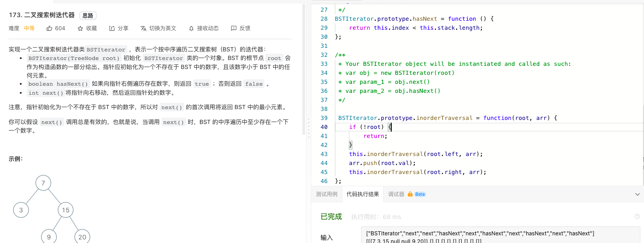The height and width of the screenshot is (243, 644).
Task: Click comment line var param_1 = obj.next()
Action: pyautogui.click(x=384, y=82)
